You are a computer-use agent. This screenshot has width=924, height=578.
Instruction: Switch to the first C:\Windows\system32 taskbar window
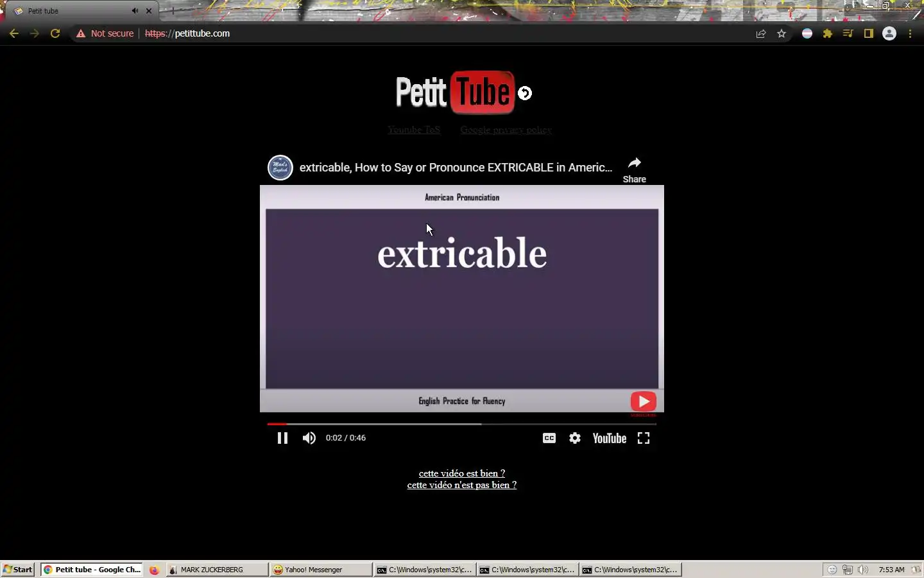pyautogui.click(x=425, y=570)
